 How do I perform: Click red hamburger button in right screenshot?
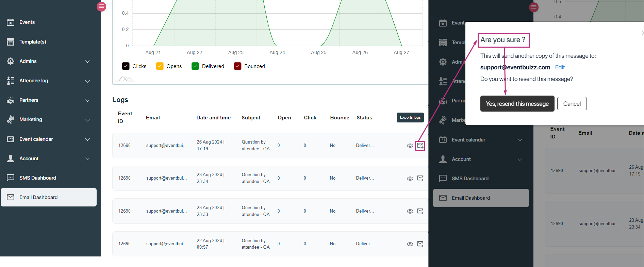[534, 7]
